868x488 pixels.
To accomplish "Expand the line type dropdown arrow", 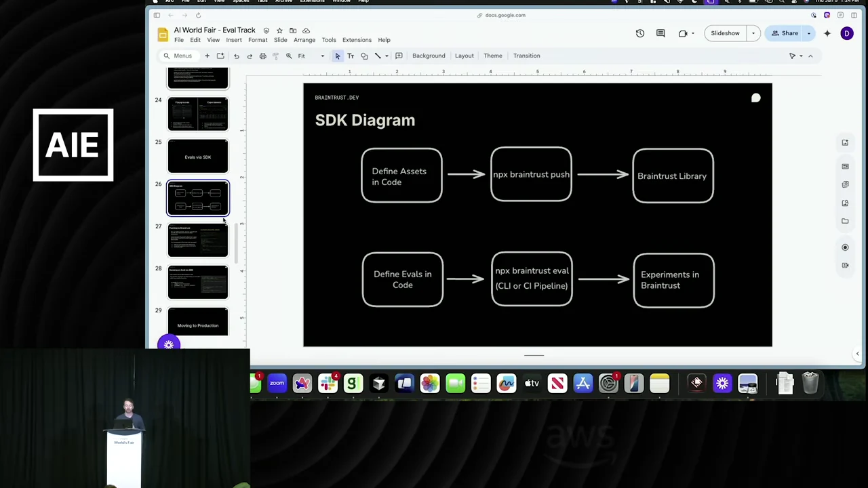I will pos(387,56).
